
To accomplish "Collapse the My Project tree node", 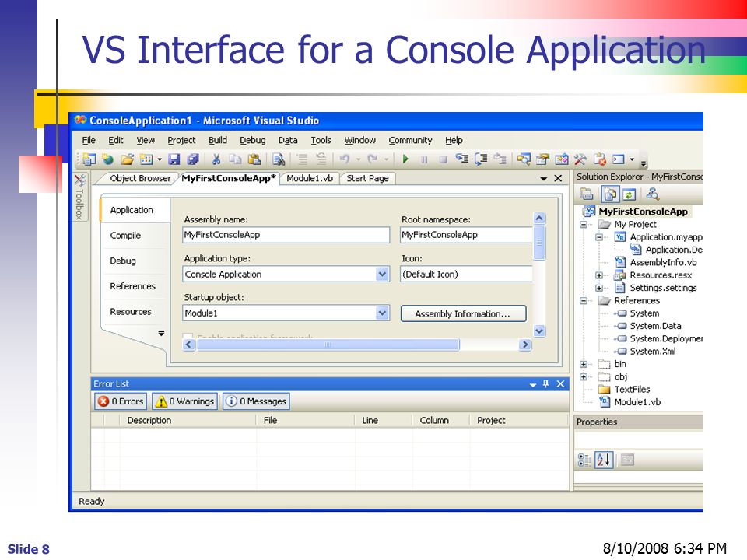I will tap(584, 224).
